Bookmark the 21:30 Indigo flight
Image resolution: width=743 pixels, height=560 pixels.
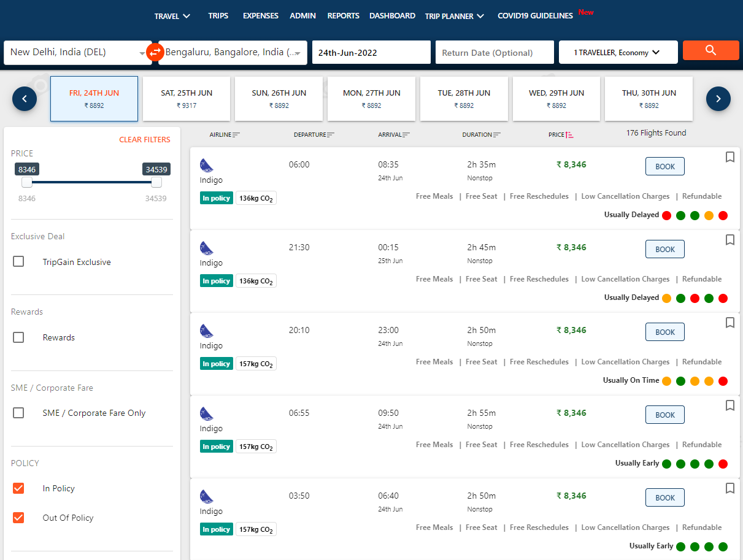pos(730,240)
